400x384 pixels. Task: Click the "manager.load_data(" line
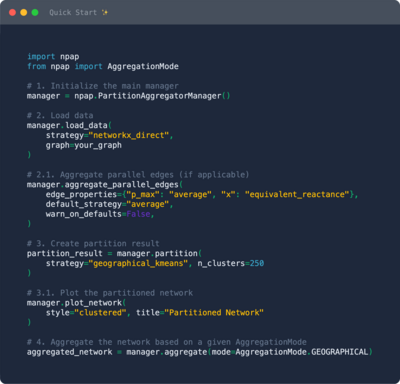69,125
